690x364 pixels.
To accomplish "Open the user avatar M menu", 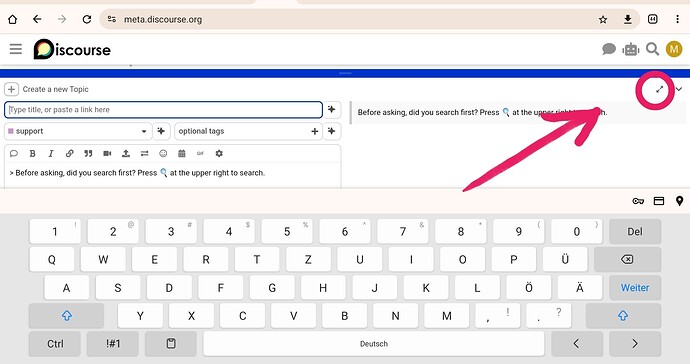I will [674, 49].
